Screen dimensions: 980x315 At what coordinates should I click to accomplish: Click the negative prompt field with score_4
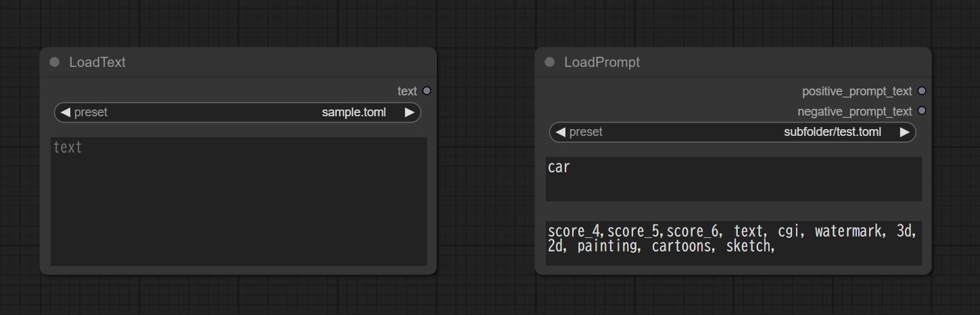[x=734, y=243]
